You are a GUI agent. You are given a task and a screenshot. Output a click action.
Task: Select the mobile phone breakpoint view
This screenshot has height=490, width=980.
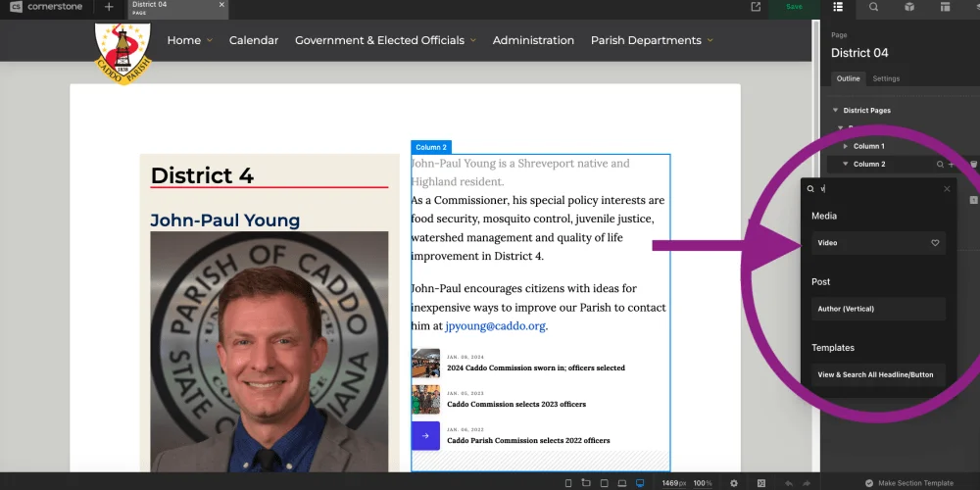tap(568, 483)
